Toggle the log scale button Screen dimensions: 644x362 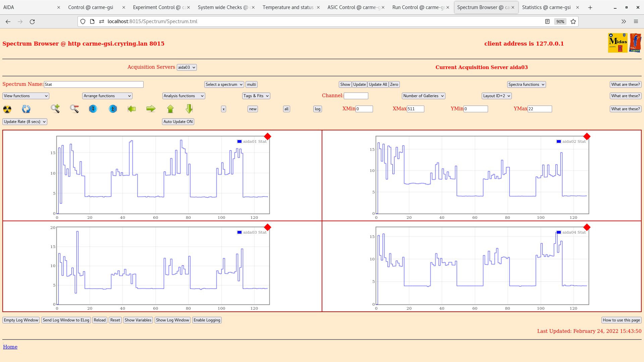(317, 109)
